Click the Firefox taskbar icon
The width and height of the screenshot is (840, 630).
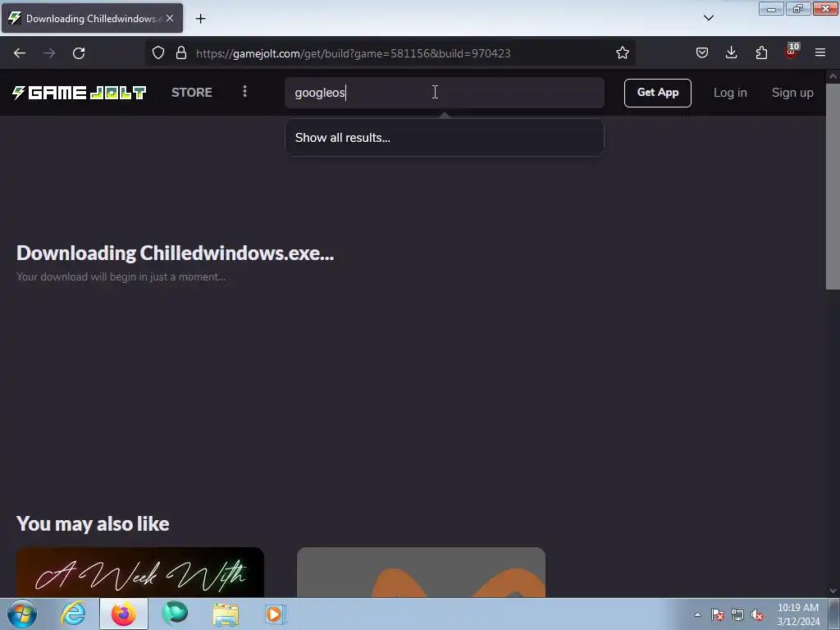[124, 614]
